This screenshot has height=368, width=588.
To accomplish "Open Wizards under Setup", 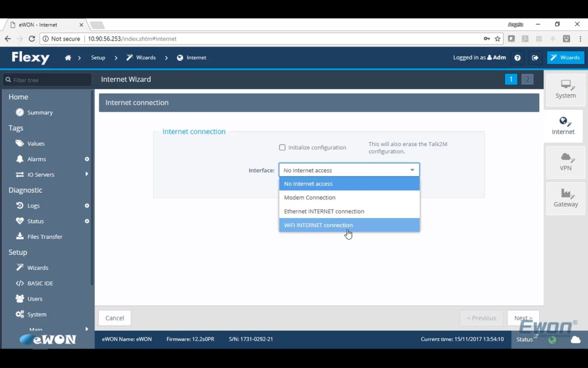I will pos(38,268).
